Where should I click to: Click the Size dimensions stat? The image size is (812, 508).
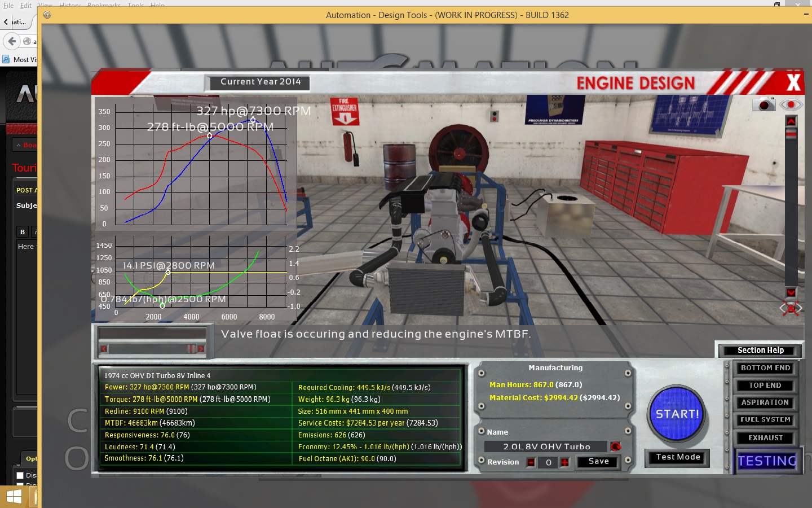point(377,411)
